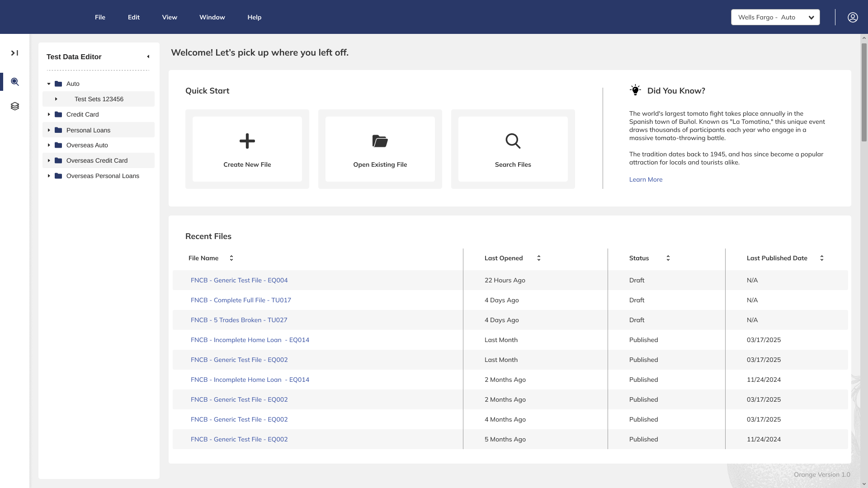The image size is (868, 488).
Task: Expand the left sidebar with the arrow icon
Action: pos(14,53)
